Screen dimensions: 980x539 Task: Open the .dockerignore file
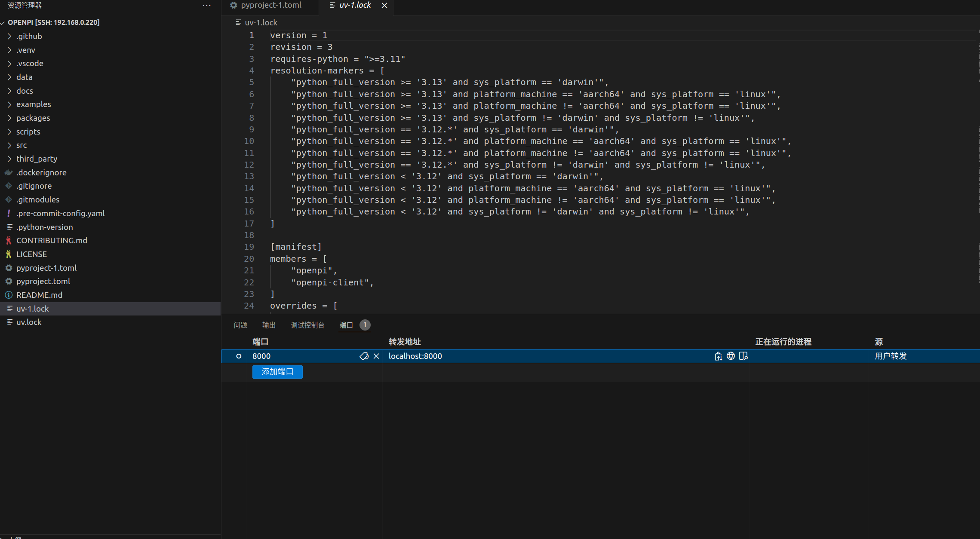(x=41, y=172)
